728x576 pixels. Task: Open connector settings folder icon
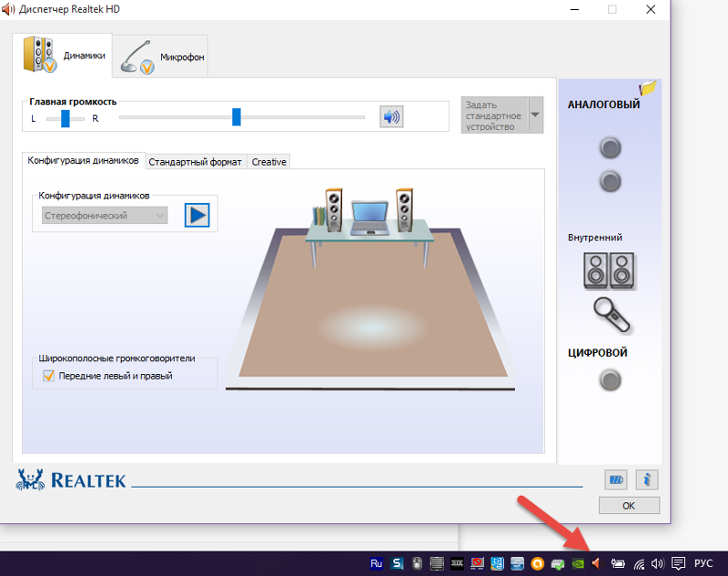click(x=647, y=87)
